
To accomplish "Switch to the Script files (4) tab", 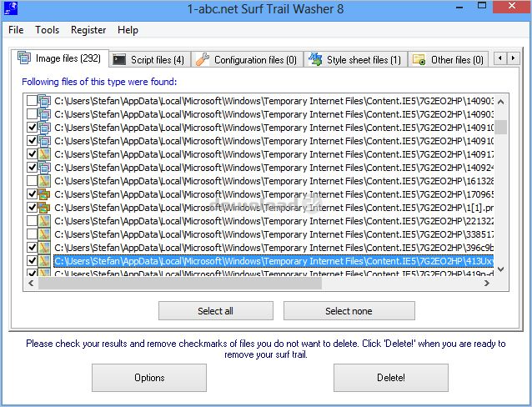I will click(x=149, y=60).
